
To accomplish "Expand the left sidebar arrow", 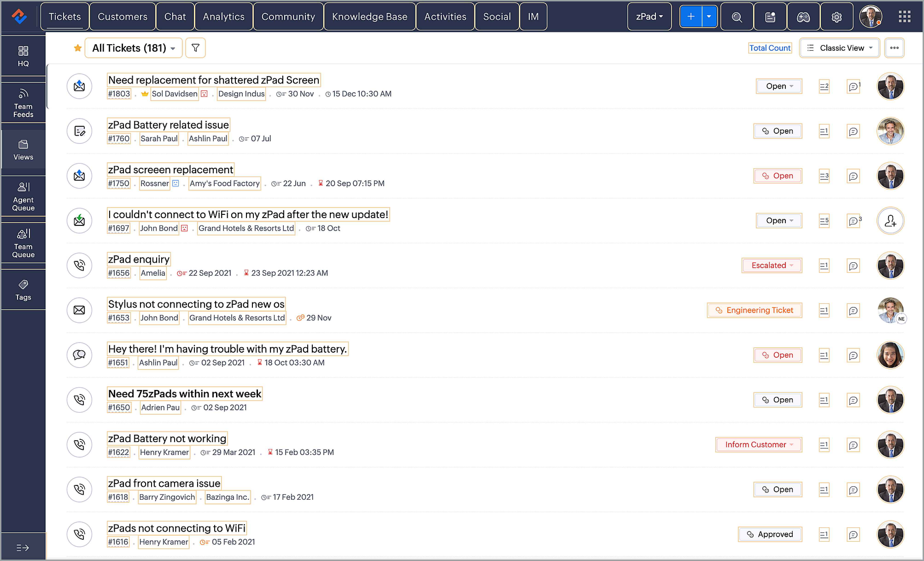I will 23,547.
